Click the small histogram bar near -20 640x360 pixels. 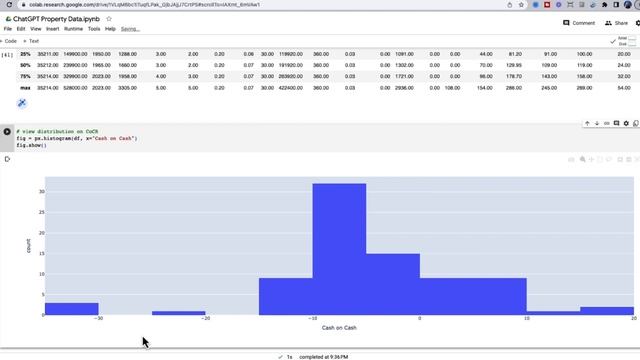point(179,313)
